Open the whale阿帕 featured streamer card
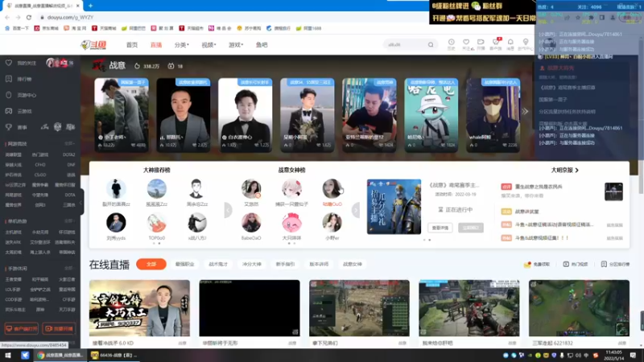This screenshot has width=644, height=362. pos(493,115)
